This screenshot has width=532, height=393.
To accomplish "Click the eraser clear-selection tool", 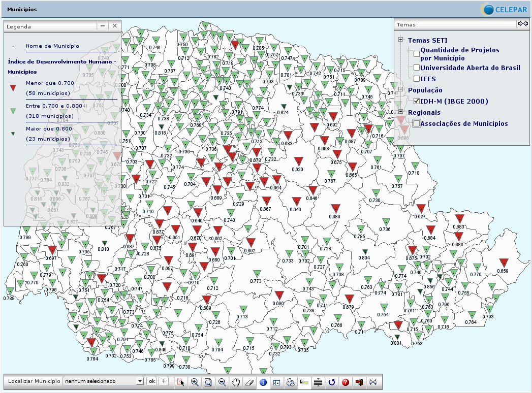I will point(249,382).
